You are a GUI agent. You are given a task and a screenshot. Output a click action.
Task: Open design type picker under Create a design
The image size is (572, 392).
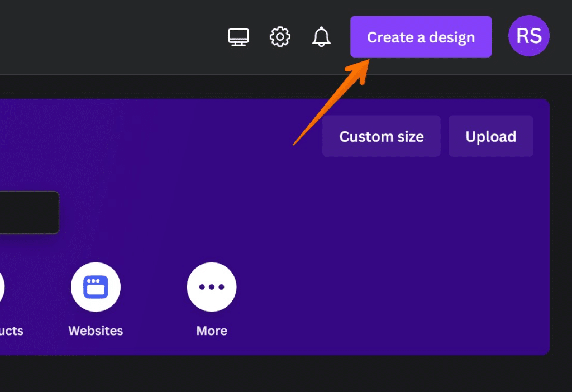(x=421, y=37)
